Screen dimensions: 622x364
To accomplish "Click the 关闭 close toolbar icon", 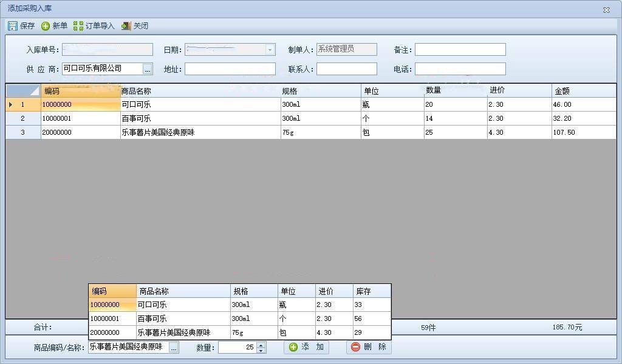I will pos(126,26).
